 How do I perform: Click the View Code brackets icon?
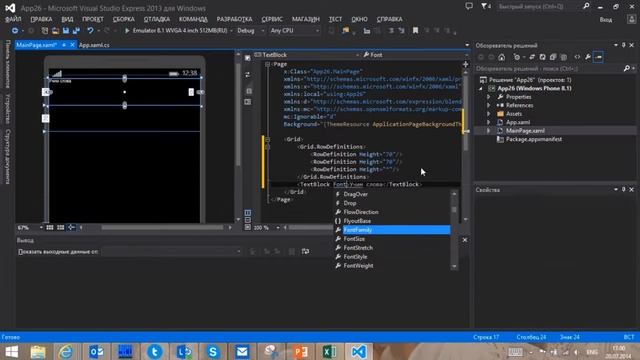point(577,57)
